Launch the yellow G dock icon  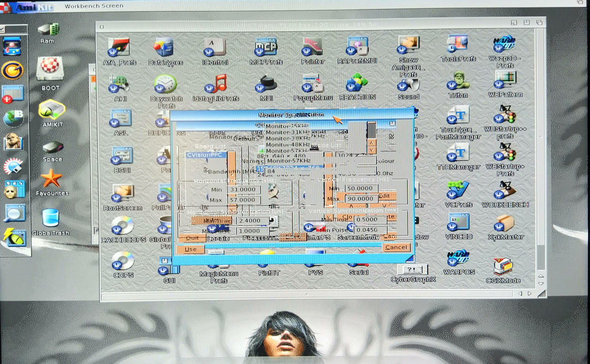[x=12, y=70]
